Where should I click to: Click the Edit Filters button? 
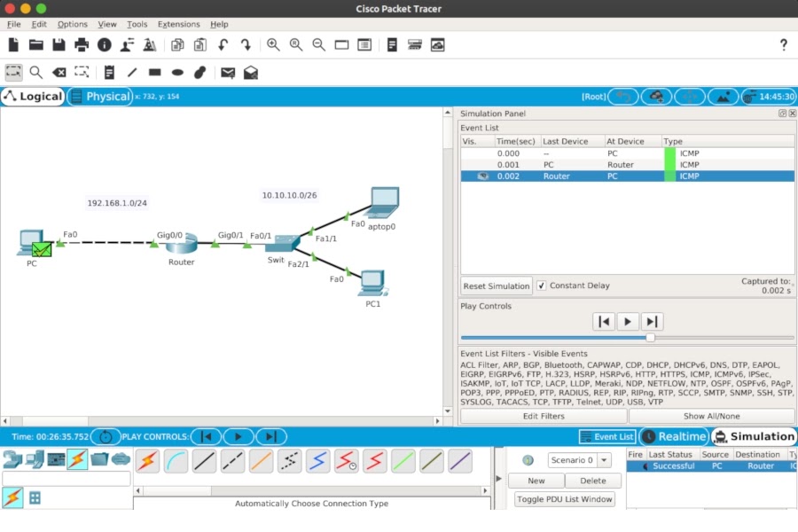[x=544, y=416]
